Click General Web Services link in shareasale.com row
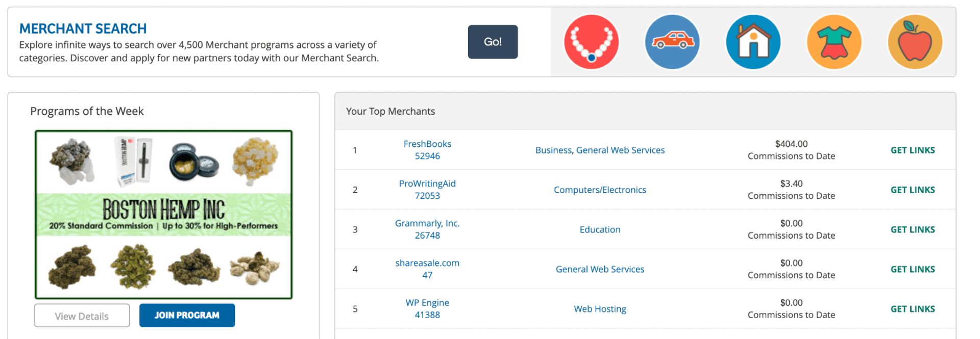The height and width of the screenshot is (339, 980). (x=600, y=270)
